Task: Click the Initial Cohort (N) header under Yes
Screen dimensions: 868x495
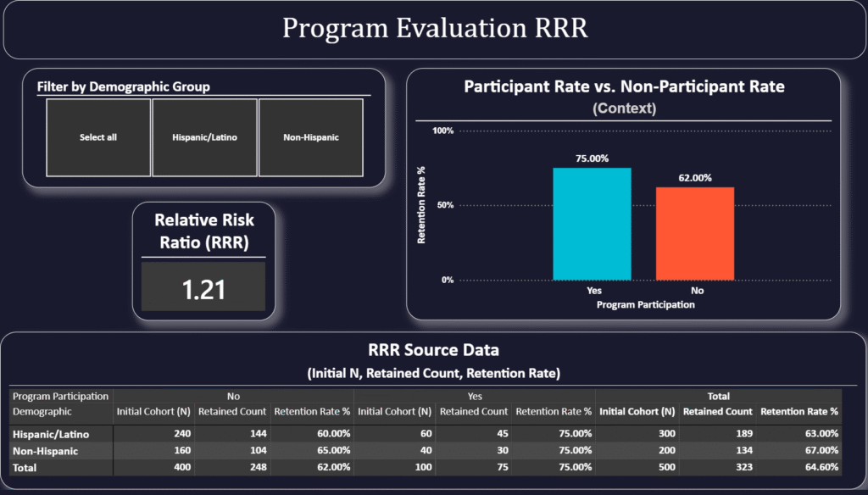Action: pos(394,413)
